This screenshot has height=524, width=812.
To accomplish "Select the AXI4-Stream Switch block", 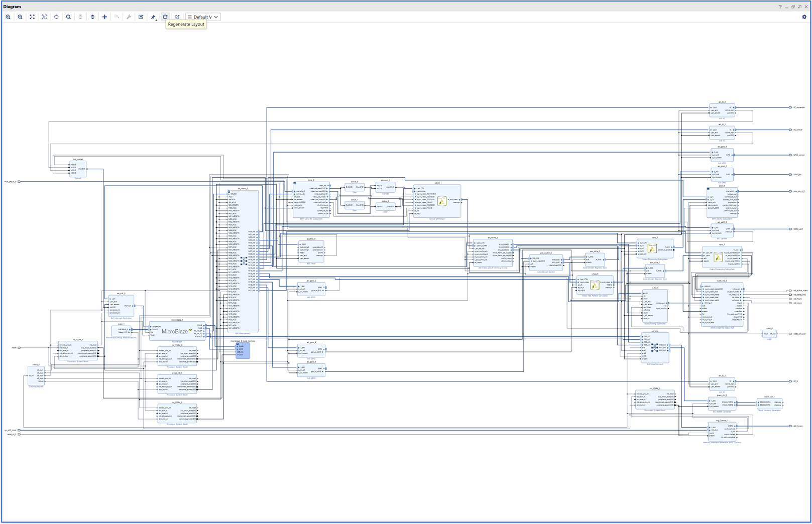I will click(546, 263).
